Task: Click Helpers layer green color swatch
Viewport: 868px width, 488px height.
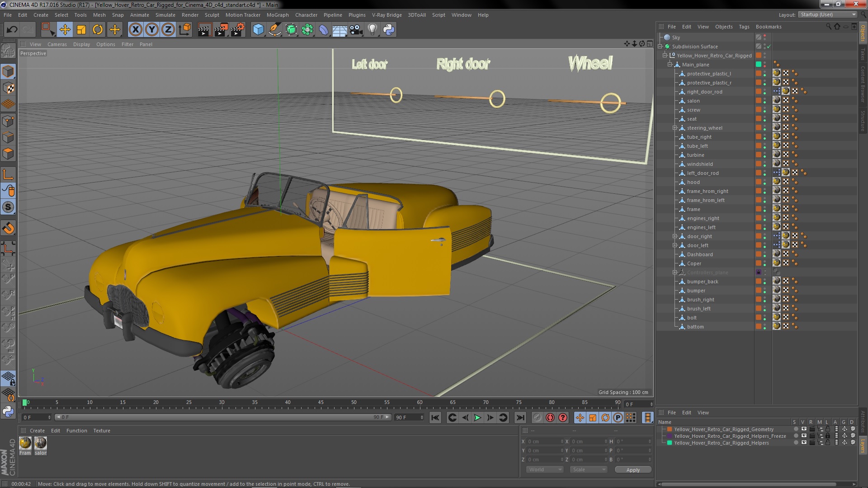Action: coord(670,443)
